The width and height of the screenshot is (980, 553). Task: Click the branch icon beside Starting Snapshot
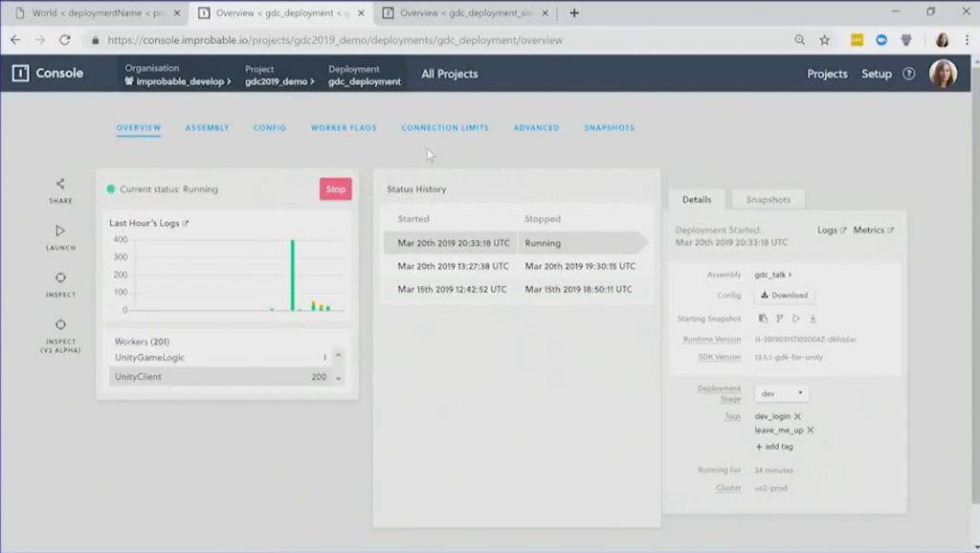(x=779, y=318)
